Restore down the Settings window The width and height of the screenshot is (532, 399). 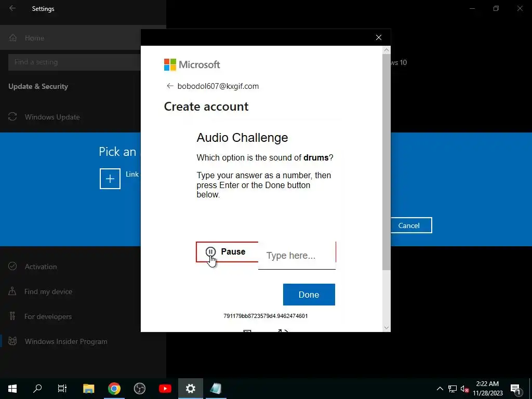point(496,8)
